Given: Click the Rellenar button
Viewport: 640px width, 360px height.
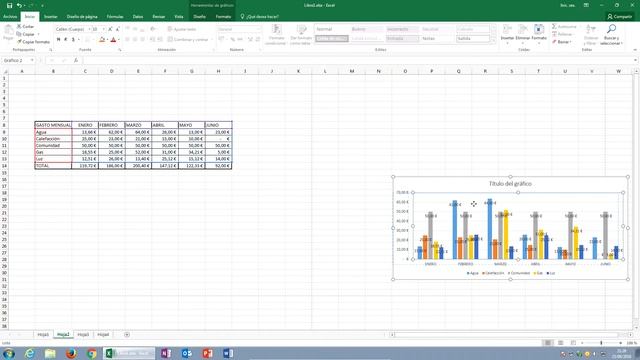Looking at the screenshot, I should click(x=562, y=34).
